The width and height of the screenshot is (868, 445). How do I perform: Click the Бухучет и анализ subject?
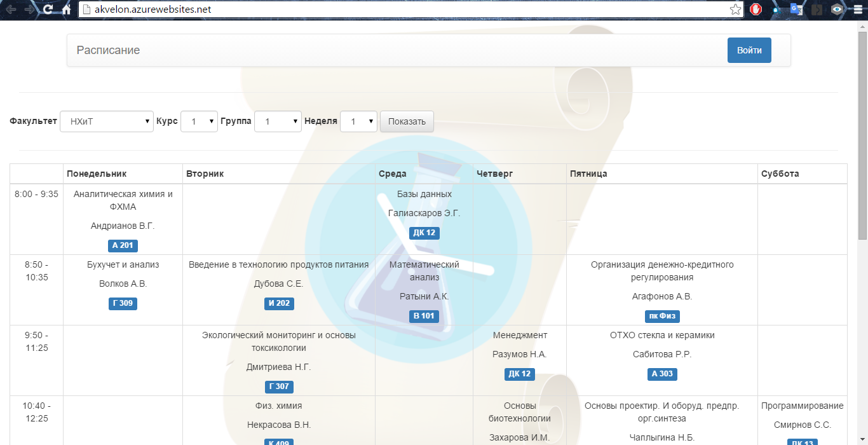[123, 265]
